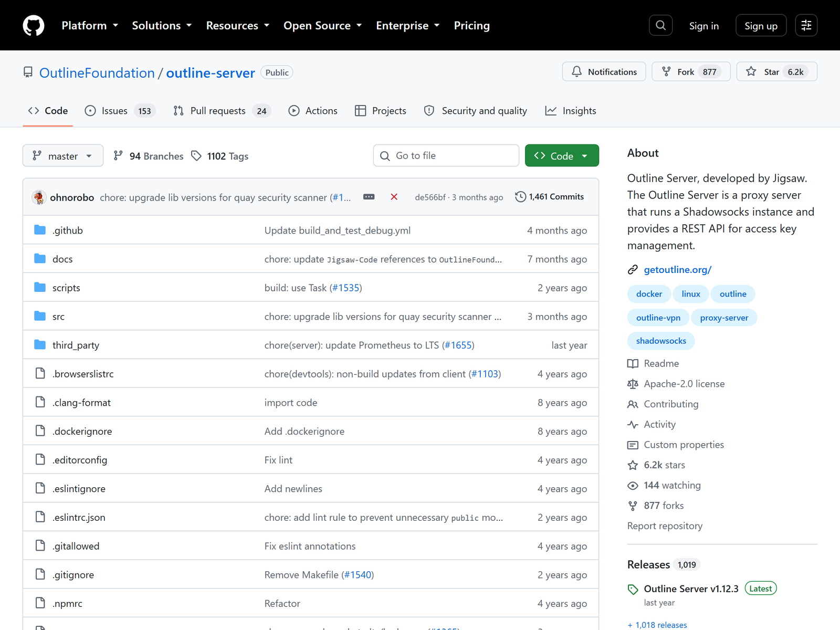Viewport: 840px width, 630px height.
Task: Open the appearance settings icon beside Sign up
Action: pos(806,25)
